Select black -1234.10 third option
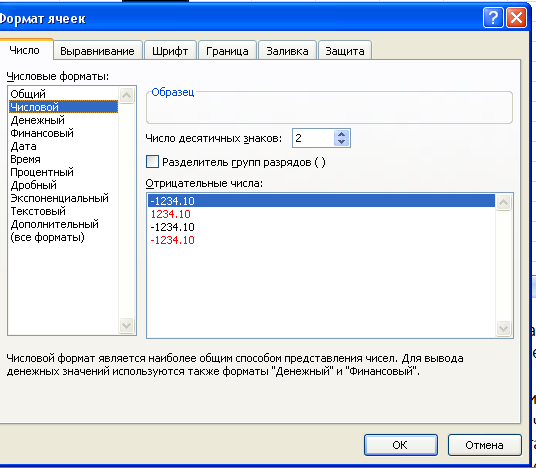The image size is (536, 468). 321,227
